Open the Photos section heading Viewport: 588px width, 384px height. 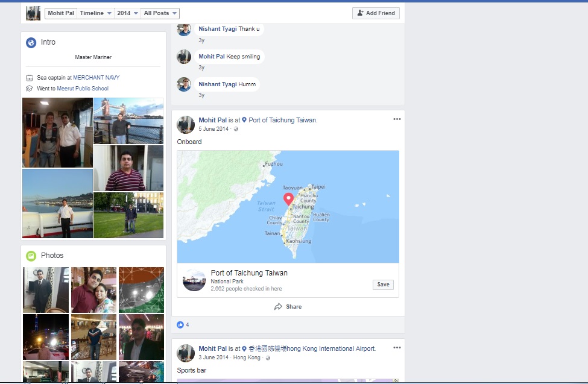pos(52,256)
